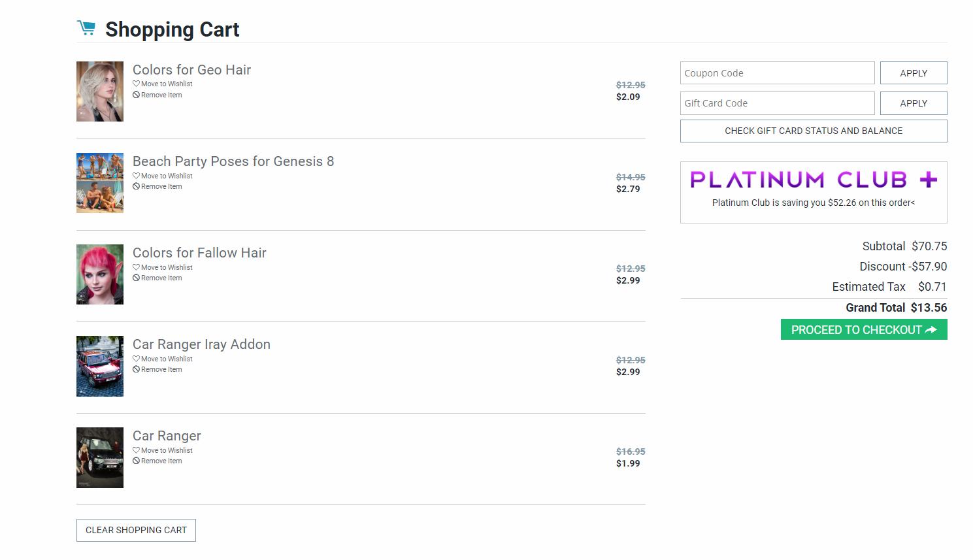Proceed to checkout
Screen dimensions: 973x560
point(863,330)
